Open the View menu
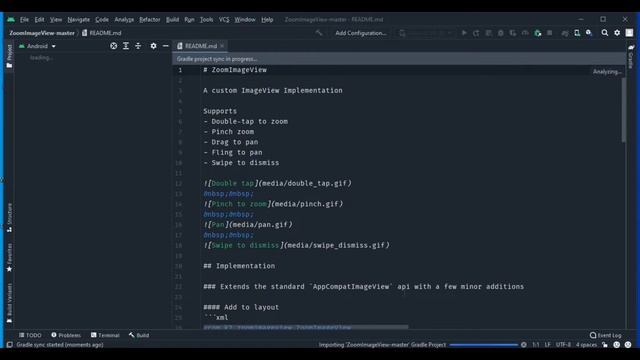This screenshot has height=360, width=640. pos(56,20)
